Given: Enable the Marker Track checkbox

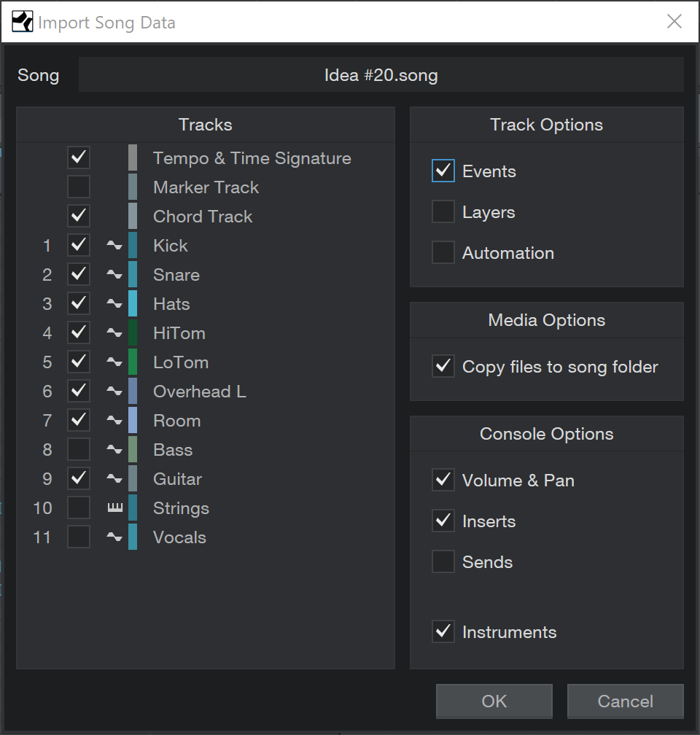Looking at the screenshot, I should (x=79, y=187).
